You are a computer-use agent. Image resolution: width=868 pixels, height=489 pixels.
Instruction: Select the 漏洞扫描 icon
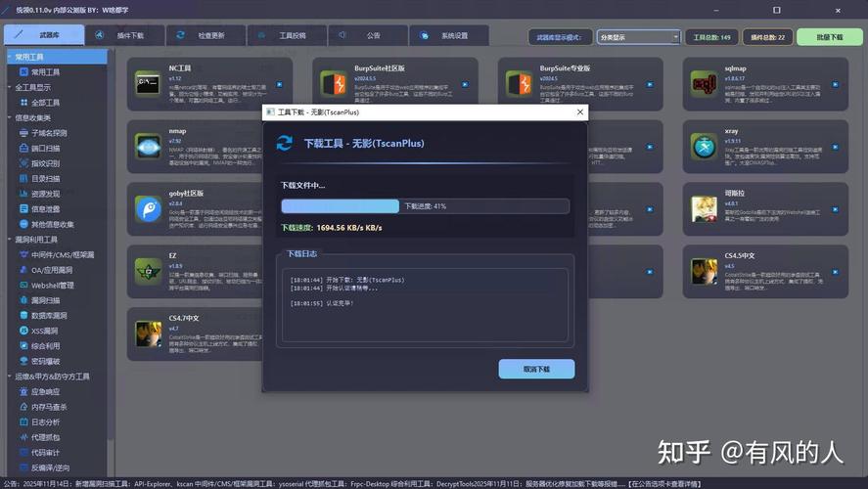23,300
